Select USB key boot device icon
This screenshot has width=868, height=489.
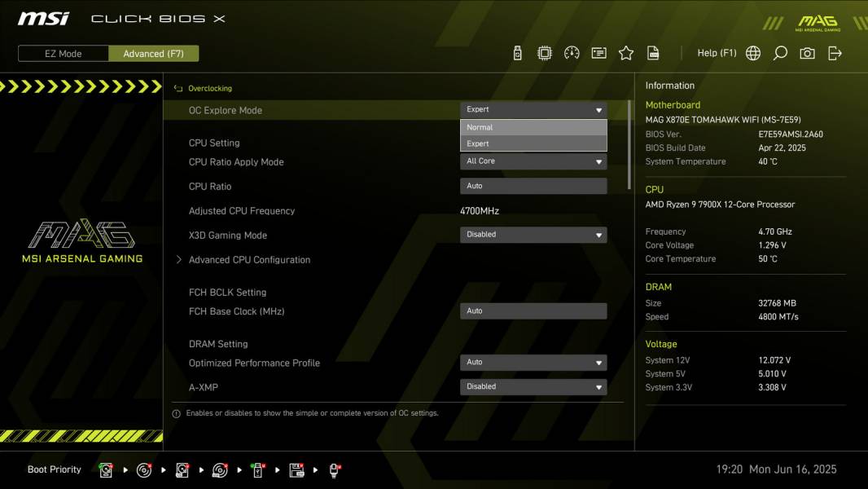pos(257,470)
